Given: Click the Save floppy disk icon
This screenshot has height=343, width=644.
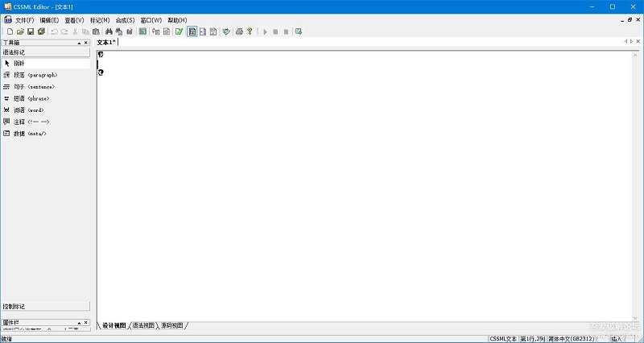Looking at the screenshot, I should click(31, 31).
